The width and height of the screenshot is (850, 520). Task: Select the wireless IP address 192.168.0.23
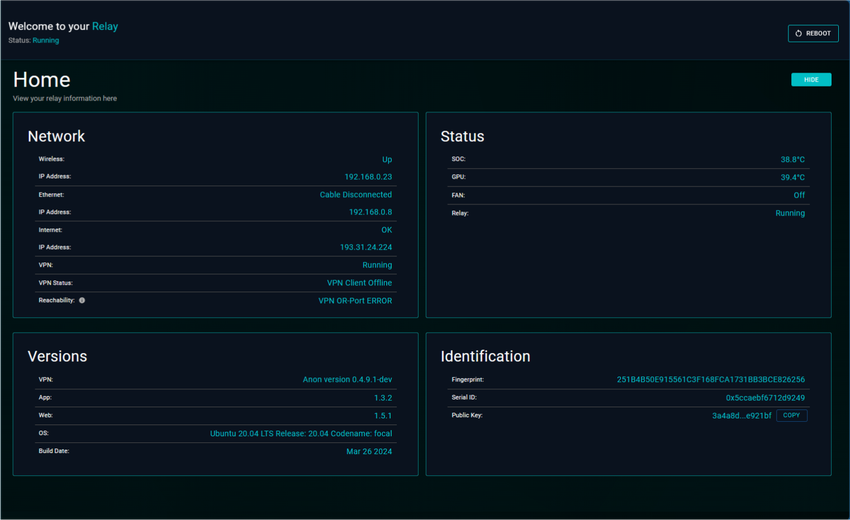point(368,177)
